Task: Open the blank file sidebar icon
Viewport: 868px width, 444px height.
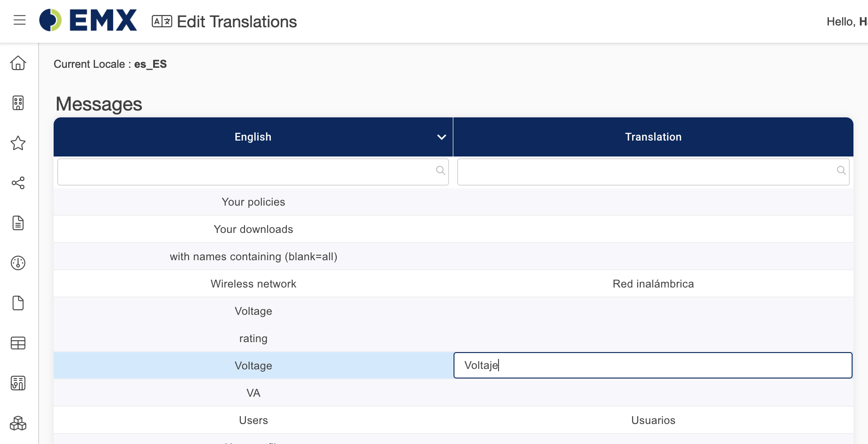Action: 18,303
